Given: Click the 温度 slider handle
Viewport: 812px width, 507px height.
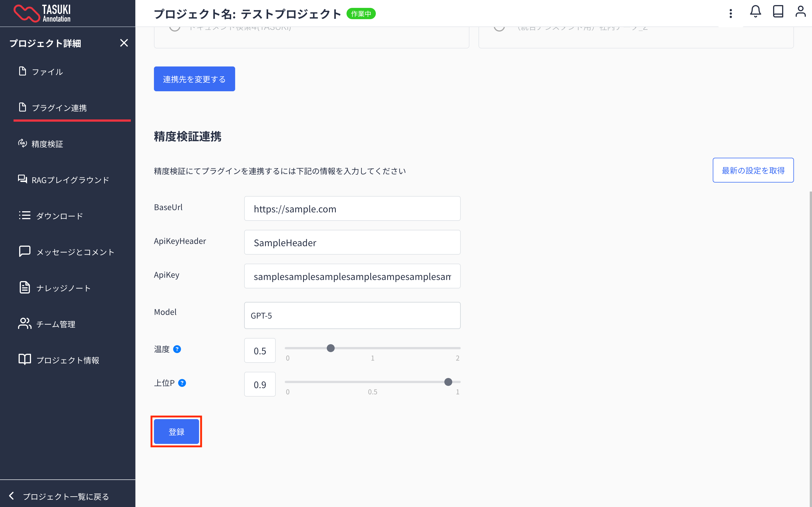Looking at the screenshot, I should (x=330, y=348).
